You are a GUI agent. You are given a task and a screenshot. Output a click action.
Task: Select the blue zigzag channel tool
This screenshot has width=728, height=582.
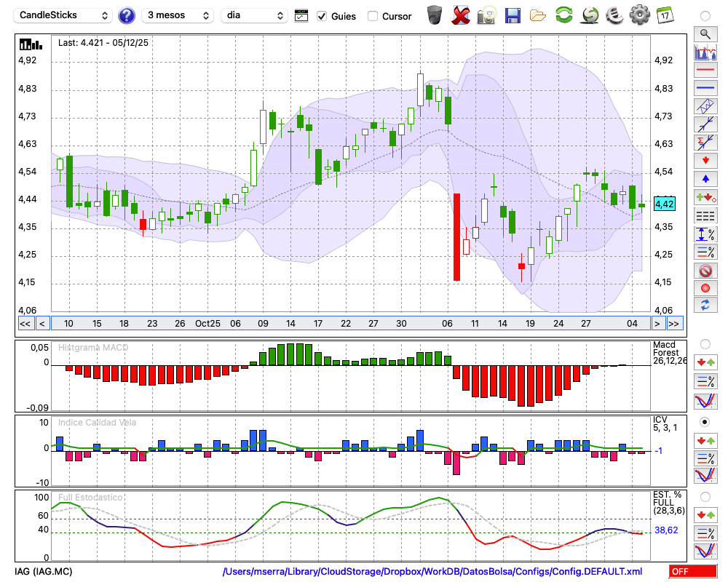[x=705, y=106]
